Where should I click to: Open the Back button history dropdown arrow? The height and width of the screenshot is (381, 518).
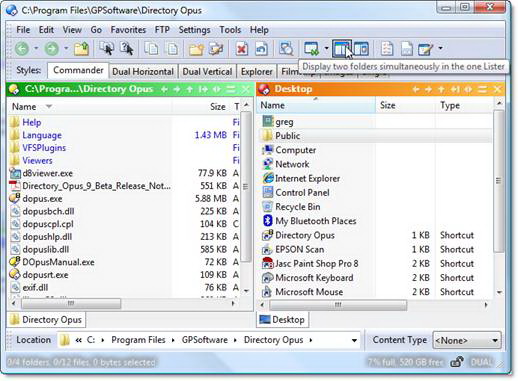[x=36, y=49]
